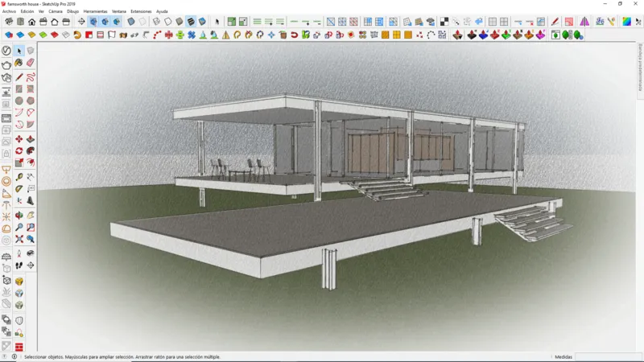Select the Paint Bucket tool
The image size is (644, 362).
[19, 63]
